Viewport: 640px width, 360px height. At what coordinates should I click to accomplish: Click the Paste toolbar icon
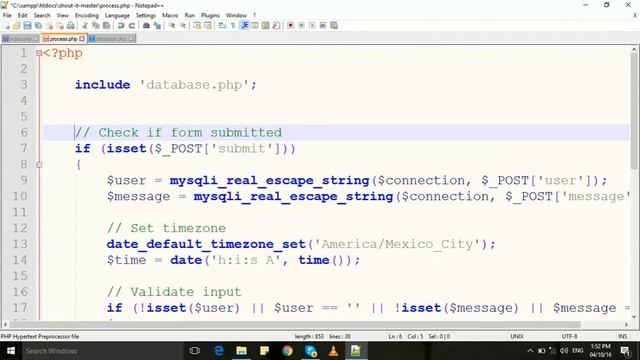tap(107, 25)
